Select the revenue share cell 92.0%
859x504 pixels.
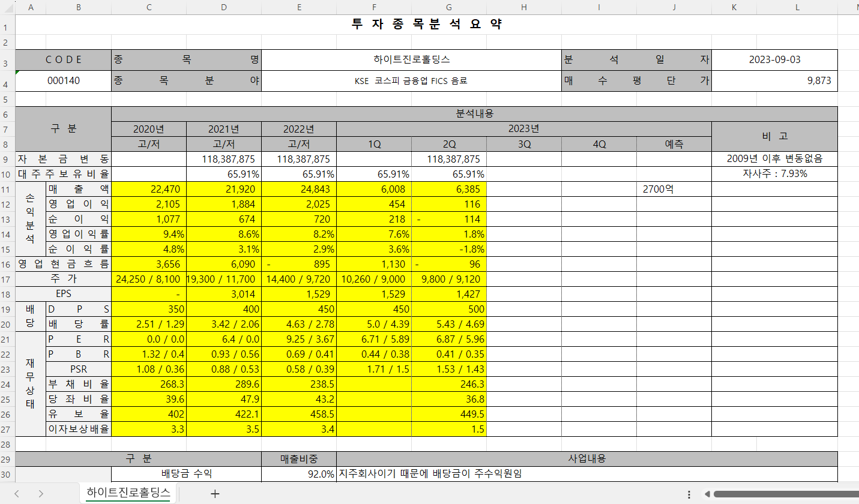point(299,474)
